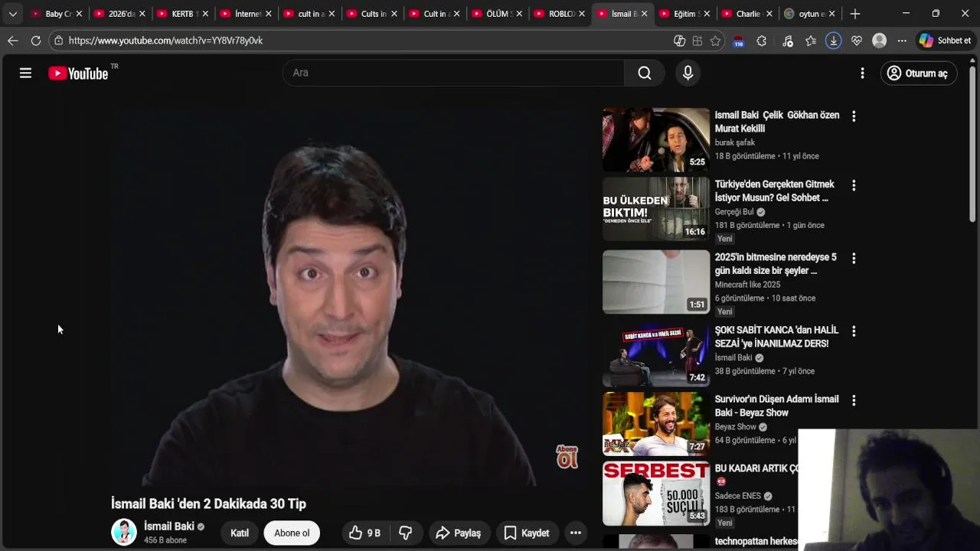Click Abone ol watermark on video
The height and width of the screenshot is (551, 980).
click(x=567, y=457)
